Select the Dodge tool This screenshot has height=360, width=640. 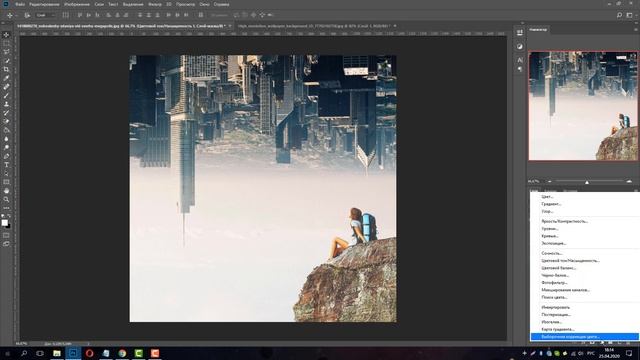[x=6, y=147]
